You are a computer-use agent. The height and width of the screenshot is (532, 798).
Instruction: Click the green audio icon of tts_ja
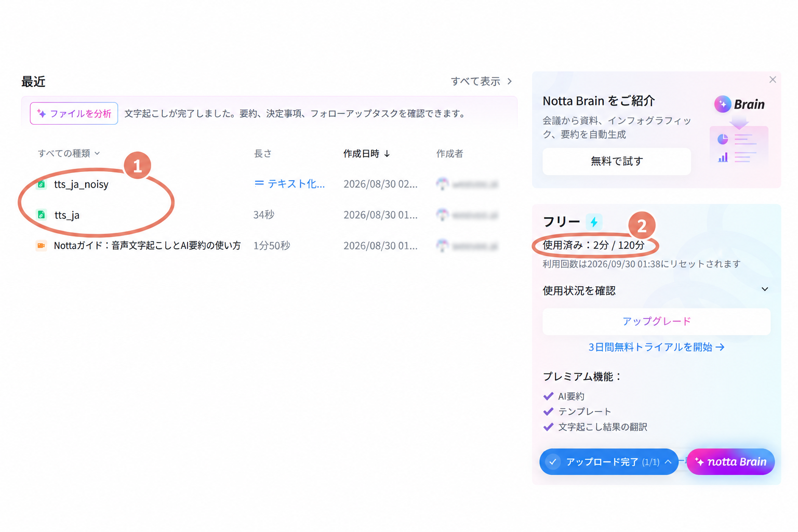click(42, 215)
